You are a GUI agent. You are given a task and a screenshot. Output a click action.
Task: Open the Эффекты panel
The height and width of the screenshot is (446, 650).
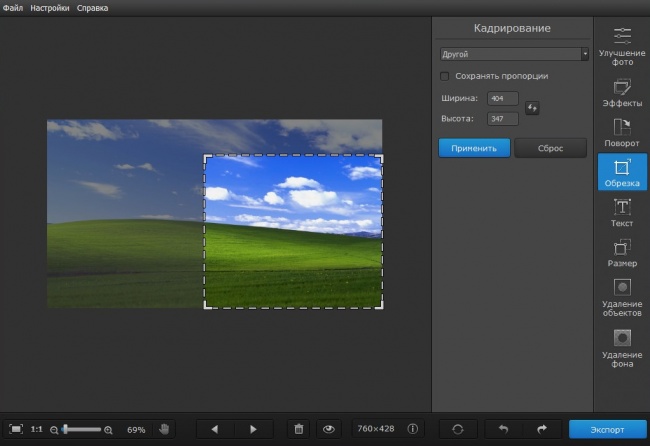point(622,93)
